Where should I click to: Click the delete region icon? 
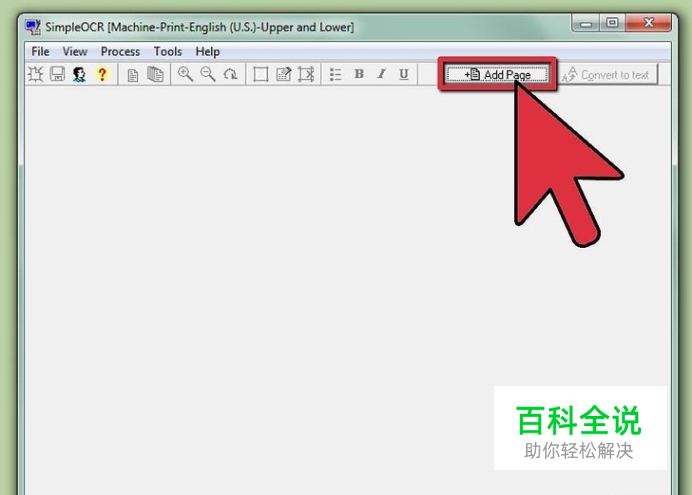click(306, 74)
